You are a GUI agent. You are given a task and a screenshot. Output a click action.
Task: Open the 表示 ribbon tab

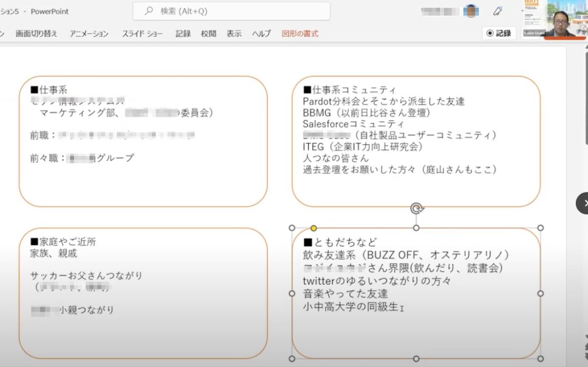coord(234,33)
